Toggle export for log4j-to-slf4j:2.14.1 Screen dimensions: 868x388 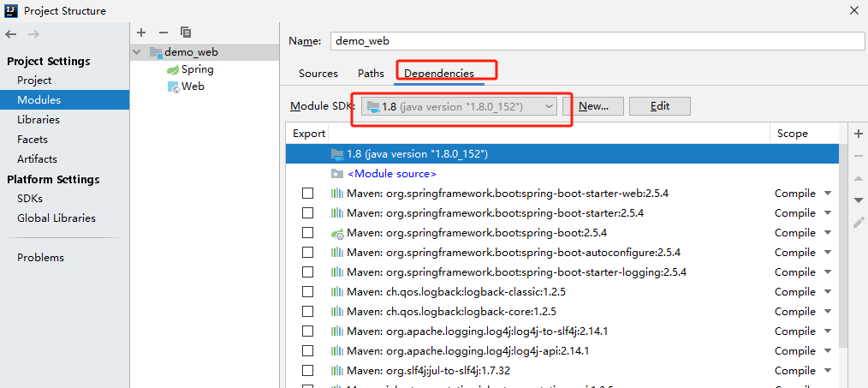coord(307,331)
